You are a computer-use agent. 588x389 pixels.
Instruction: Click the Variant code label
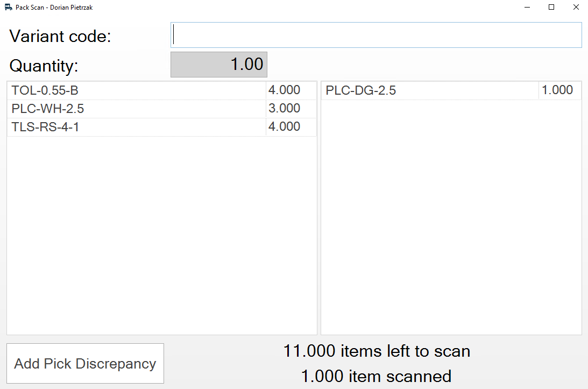pos(60,37)
